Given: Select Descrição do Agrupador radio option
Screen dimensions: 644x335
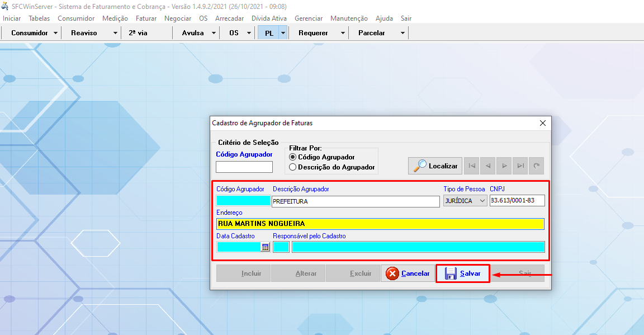Looking at the screenshot, I should [x=292, y=167].
